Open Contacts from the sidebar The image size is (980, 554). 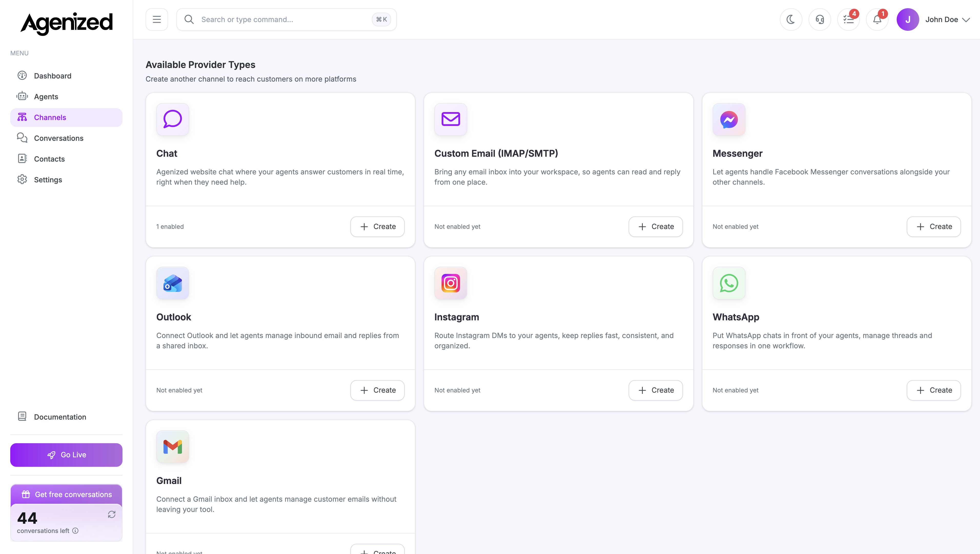click(x=49, y=159)
